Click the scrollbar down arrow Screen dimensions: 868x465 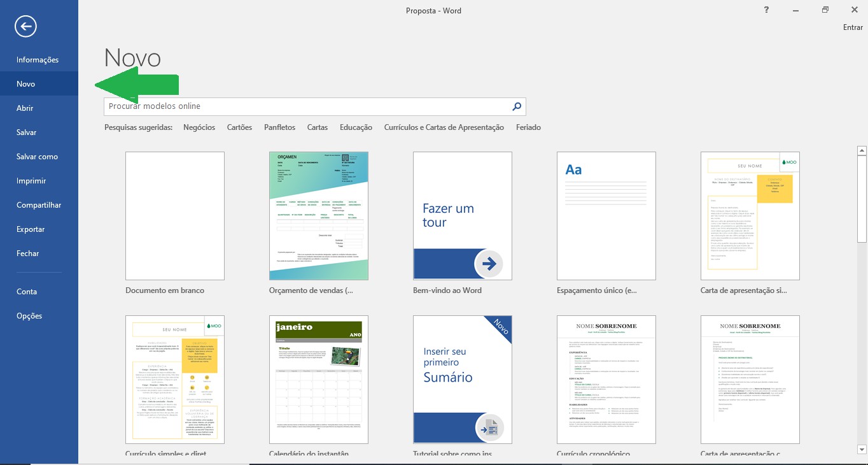[862, 450]
